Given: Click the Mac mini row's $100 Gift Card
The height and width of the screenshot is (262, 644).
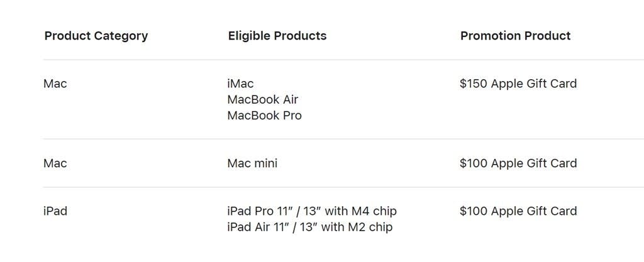Looking at the screenshot, I should pyautogui.click(x=518, y=163).
